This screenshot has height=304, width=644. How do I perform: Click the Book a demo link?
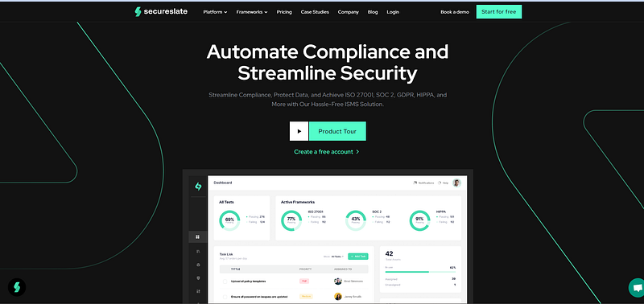click(x=455, y=12)
